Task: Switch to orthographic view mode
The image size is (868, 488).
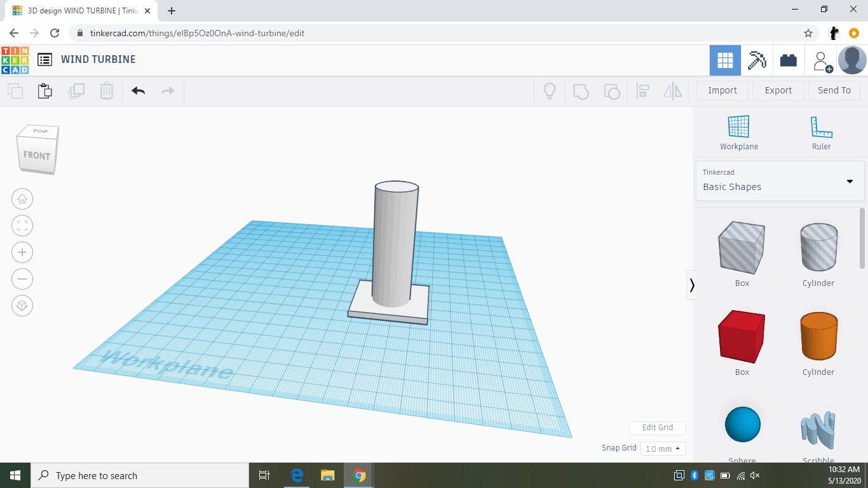Action: tap(22, 306)
